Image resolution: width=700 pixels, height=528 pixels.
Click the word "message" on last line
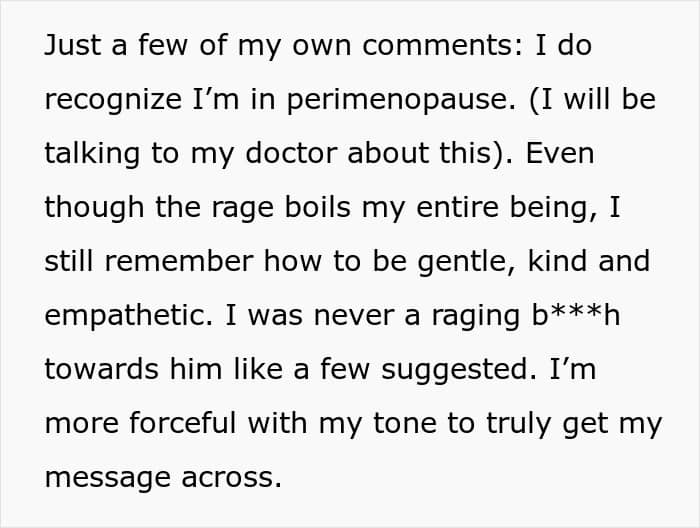(x=108, y=478)
